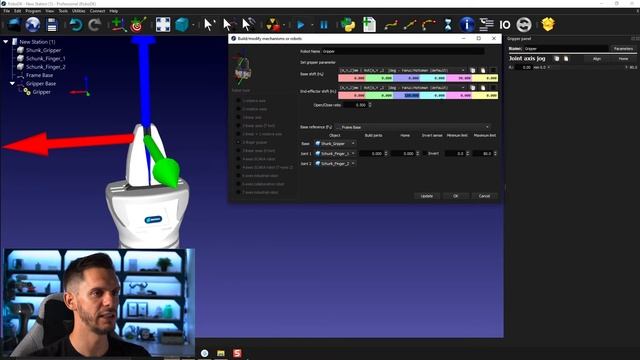
Task: Open the View menu
Action: coord(49,11)
